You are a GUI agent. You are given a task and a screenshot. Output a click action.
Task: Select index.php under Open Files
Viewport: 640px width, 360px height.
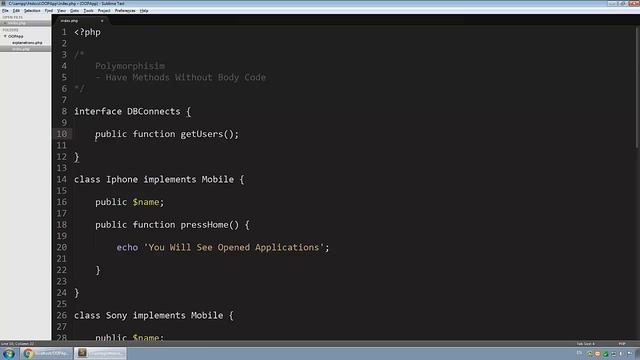point(25,23)
